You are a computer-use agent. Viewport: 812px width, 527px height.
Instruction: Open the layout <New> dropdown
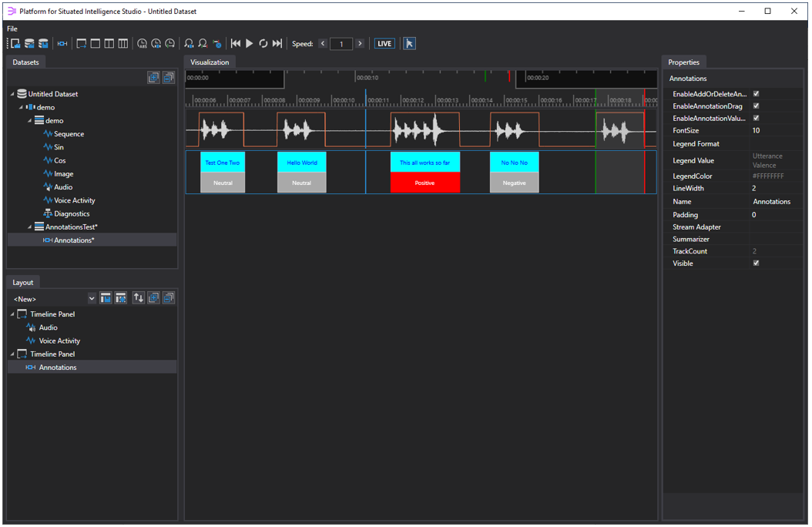click(92, 299)
